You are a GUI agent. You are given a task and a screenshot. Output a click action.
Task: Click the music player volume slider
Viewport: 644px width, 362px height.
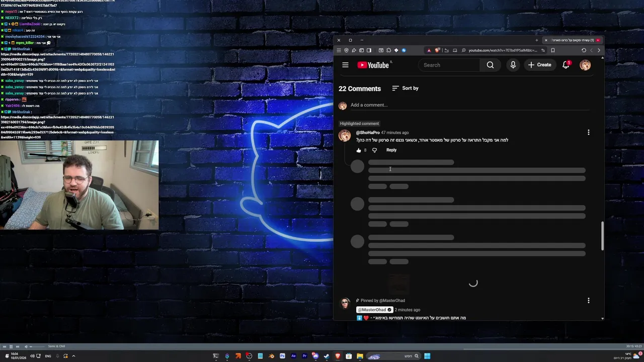(37, 346)
